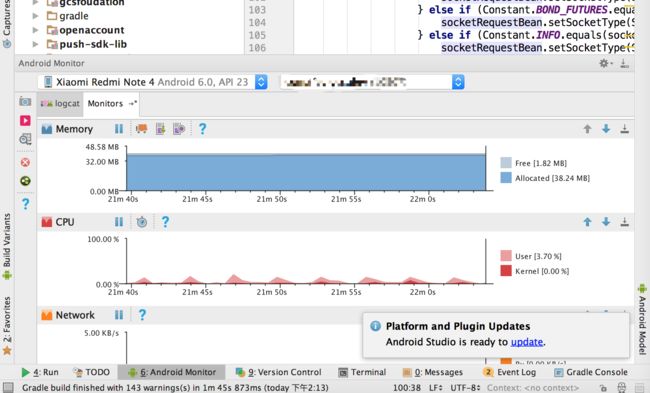Start method tracing in CPU toolbar

click(x=142, y=222)
